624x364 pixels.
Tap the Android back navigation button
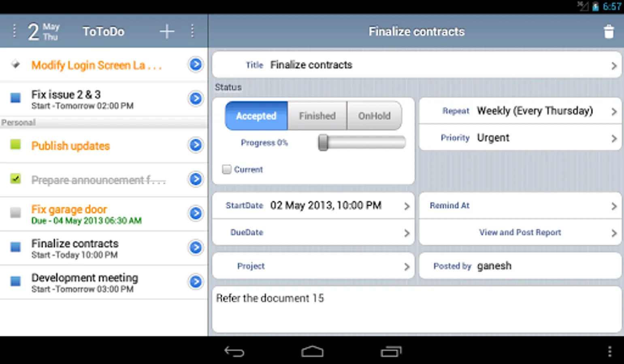[x=234, y=351]
